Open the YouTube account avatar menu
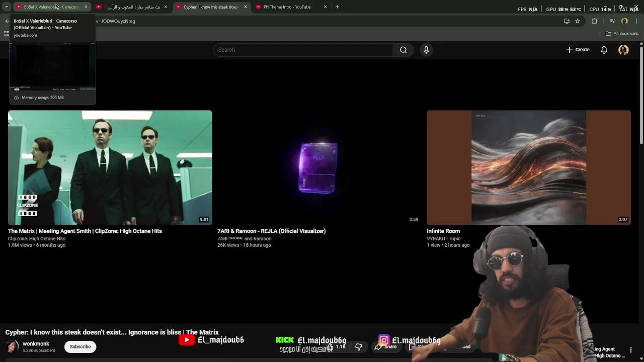Viewport: 644px width, 362px height. coord(623,50)
